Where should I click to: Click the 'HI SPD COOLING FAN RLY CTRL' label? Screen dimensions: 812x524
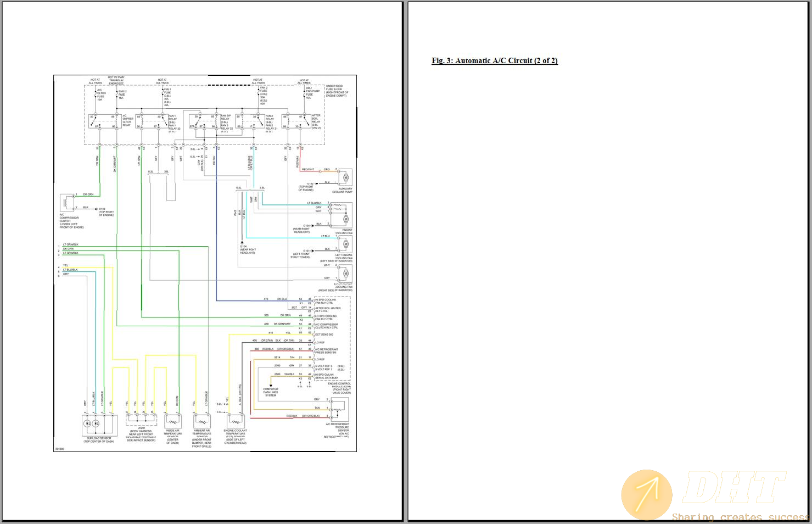326,302
